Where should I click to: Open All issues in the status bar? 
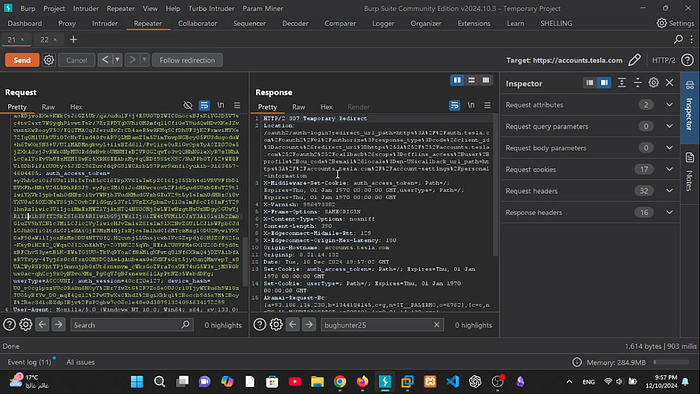pyautogui.click(x=80, y=362)
